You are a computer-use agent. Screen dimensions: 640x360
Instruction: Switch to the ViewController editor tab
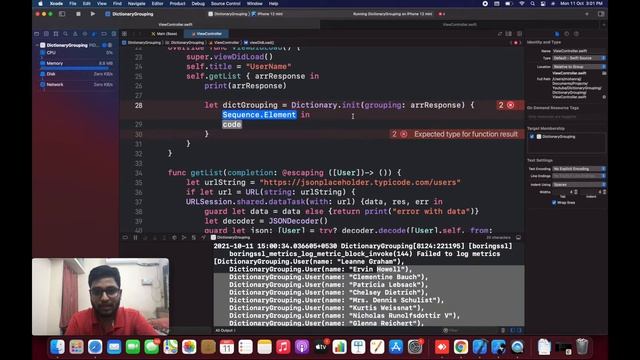[207, 34]
